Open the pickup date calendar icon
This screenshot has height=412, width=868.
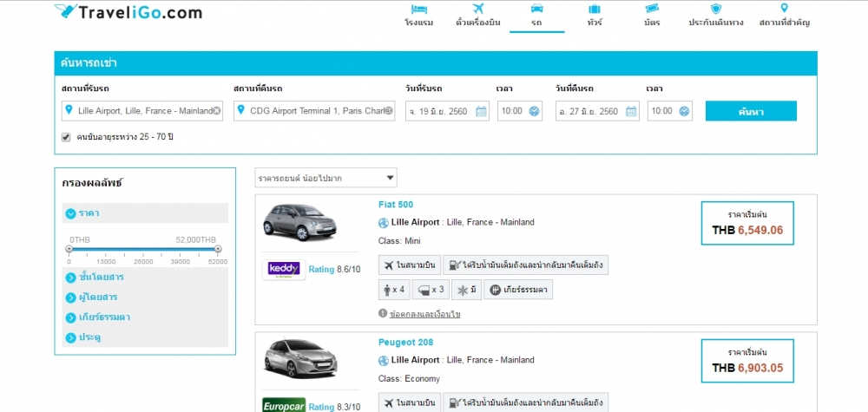tap(481, 111)
